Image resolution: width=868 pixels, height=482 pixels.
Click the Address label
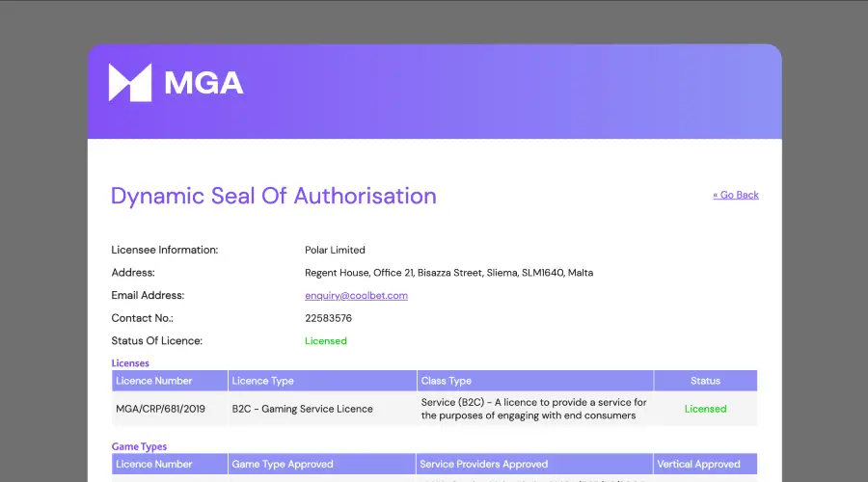click(x=133, y=273)
